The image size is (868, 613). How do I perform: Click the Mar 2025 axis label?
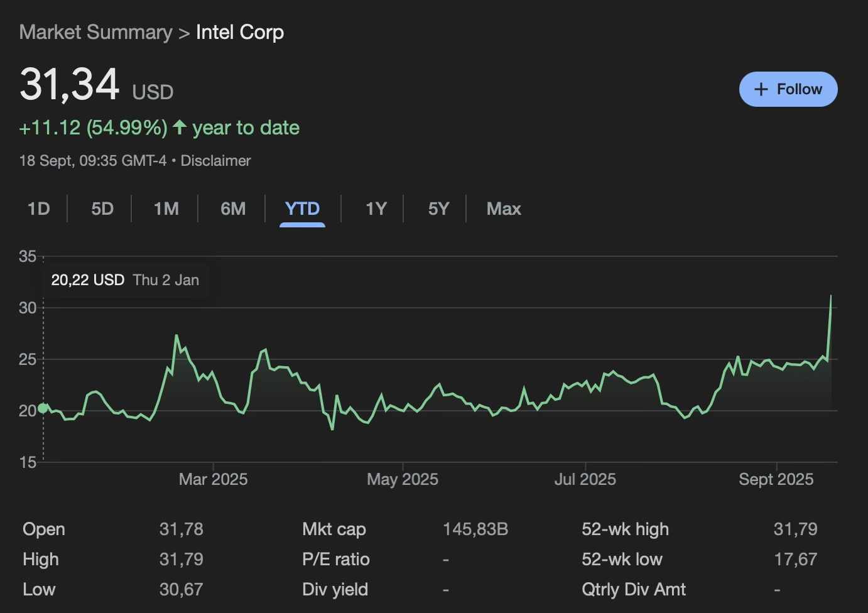tap(213, 479)
